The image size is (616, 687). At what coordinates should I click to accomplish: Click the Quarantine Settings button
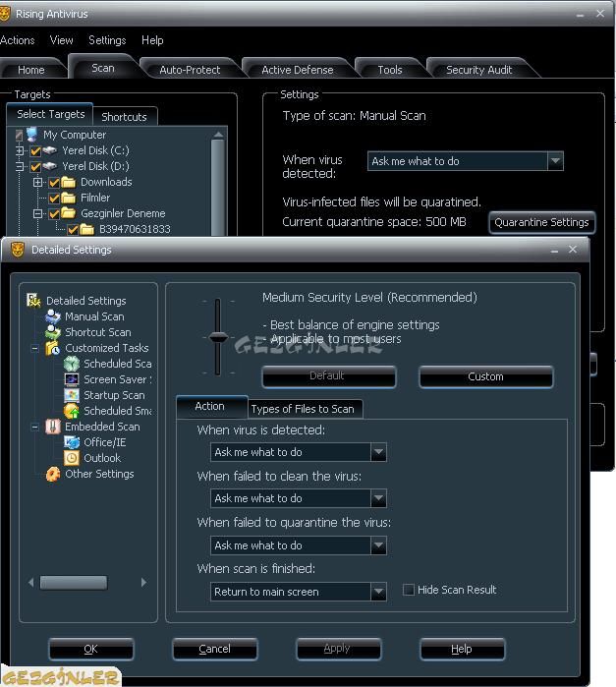tap(542, 222)
